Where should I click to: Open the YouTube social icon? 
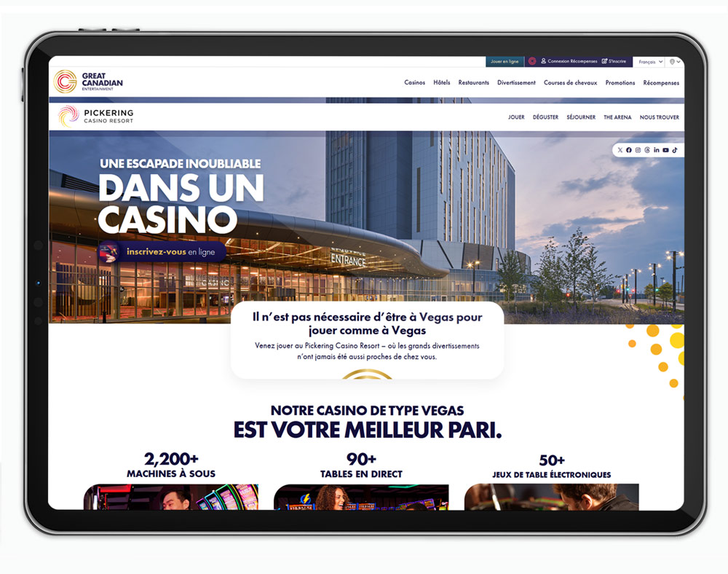coord(666,150)
